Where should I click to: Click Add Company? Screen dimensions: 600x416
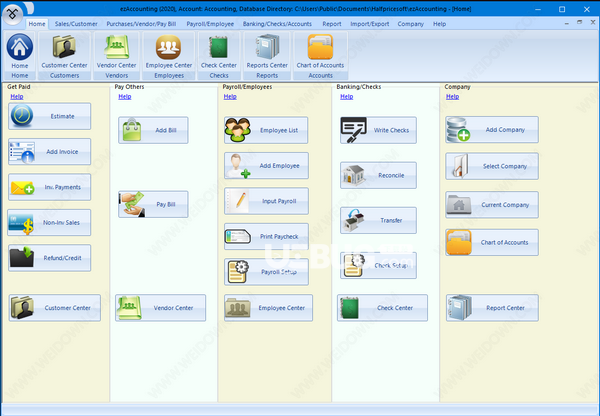(492, 130)
